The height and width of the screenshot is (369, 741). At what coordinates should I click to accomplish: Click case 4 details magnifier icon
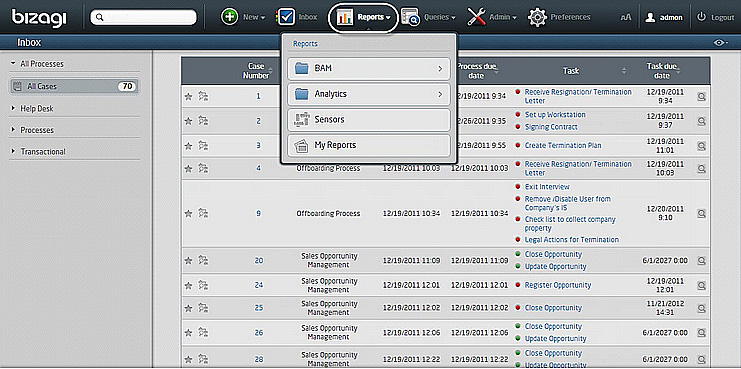click(x=701, y=168)
